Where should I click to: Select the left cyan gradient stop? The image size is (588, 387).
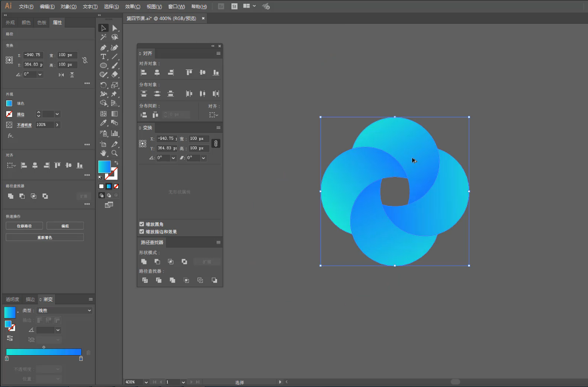(x=7, y=358)
